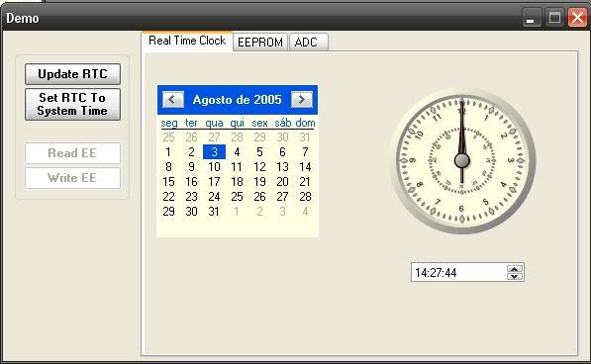
Task: Increment time with the up spinner arrow
Action: click(515, 268)
